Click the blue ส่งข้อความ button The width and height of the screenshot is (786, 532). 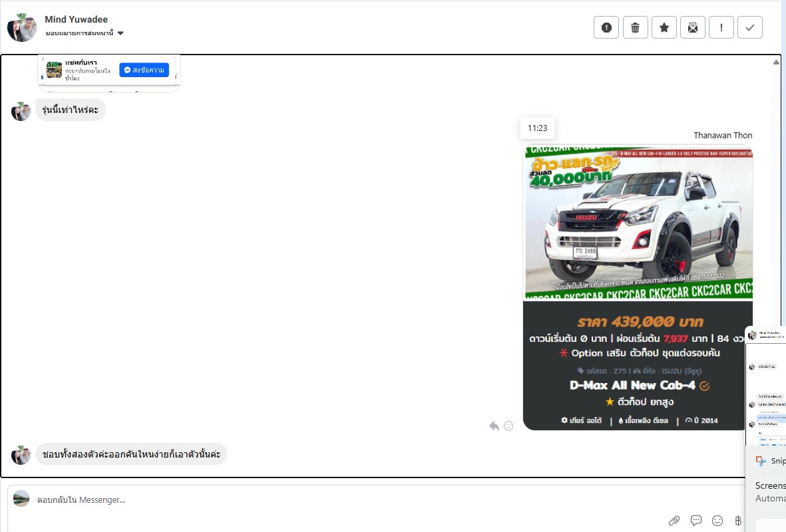coord(144,70)
